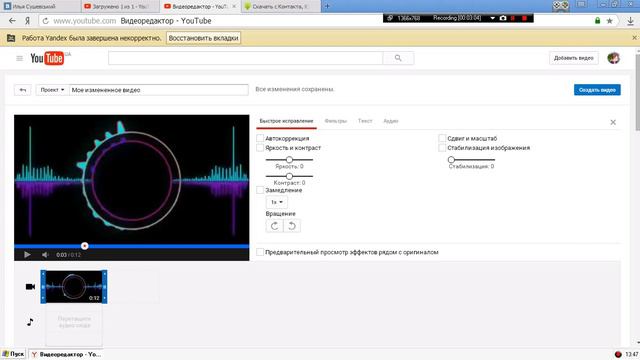Click the Яркость brightness slider handle

289,160
